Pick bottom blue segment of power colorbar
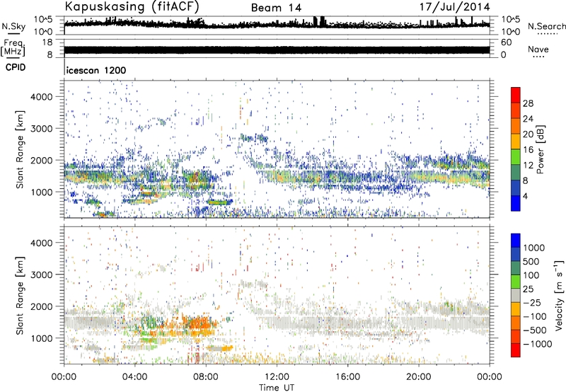Screen dimensions: 566x392 point(516,203)
